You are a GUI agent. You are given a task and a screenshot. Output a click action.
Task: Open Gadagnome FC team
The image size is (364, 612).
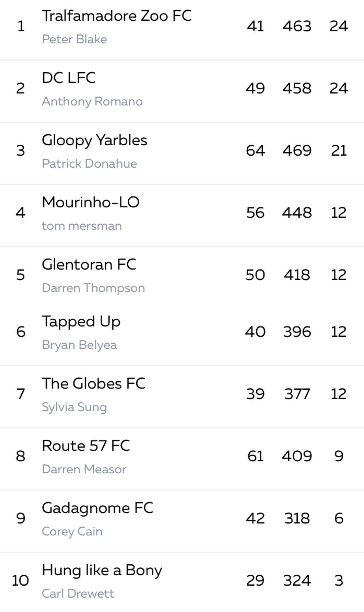pos(97,508)
